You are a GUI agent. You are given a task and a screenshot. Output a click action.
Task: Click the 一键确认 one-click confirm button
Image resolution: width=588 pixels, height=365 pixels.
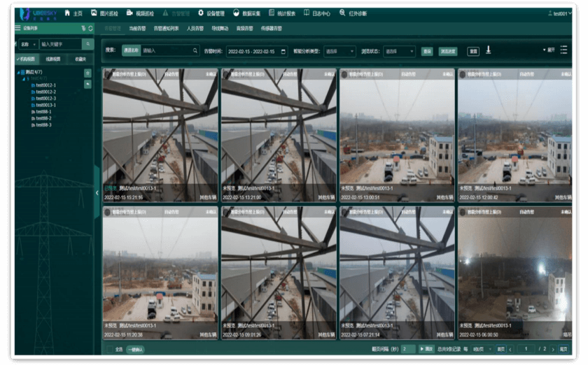click(x=135, y=350)
